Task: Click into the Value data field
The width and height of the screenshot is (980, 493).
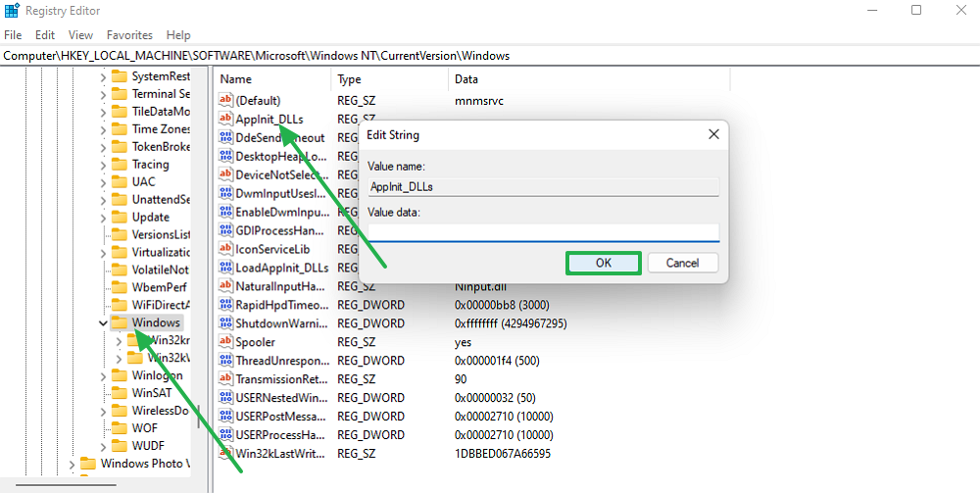Action: tap(543, 232)
